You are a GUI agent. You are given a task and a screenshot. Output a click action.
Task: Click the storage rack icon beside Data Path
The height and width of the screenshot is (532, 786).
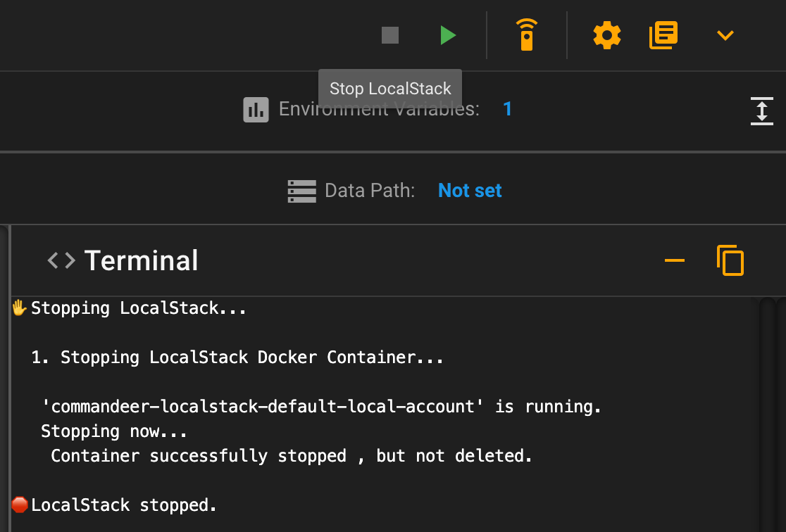(301, 191)
